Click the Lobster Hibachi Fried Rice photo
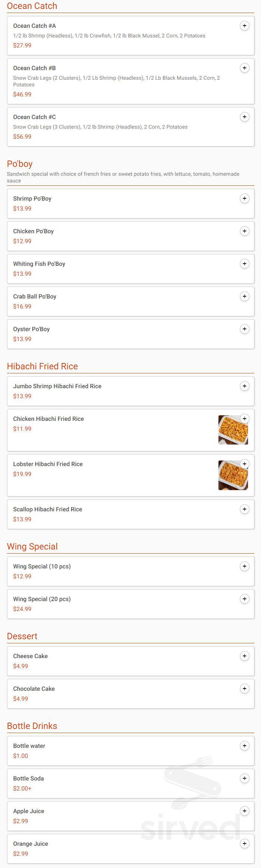 pos(233,475)
